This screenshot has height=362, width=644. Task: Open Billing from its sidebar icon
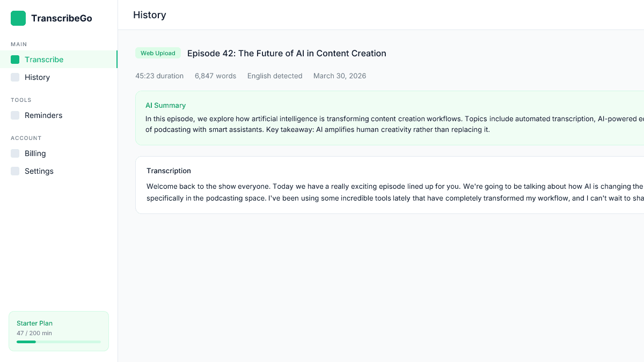pyautogui.click(x=14, y=153)
